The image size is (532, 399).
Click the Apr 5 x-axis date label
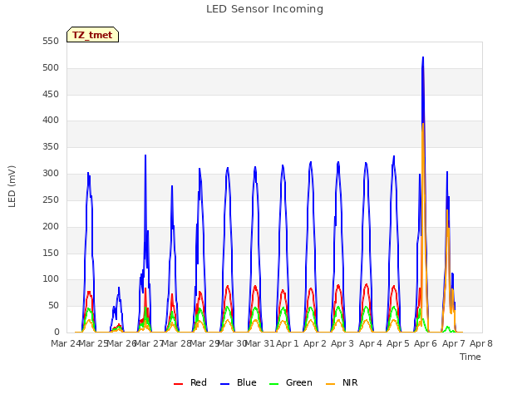(398, 343)
